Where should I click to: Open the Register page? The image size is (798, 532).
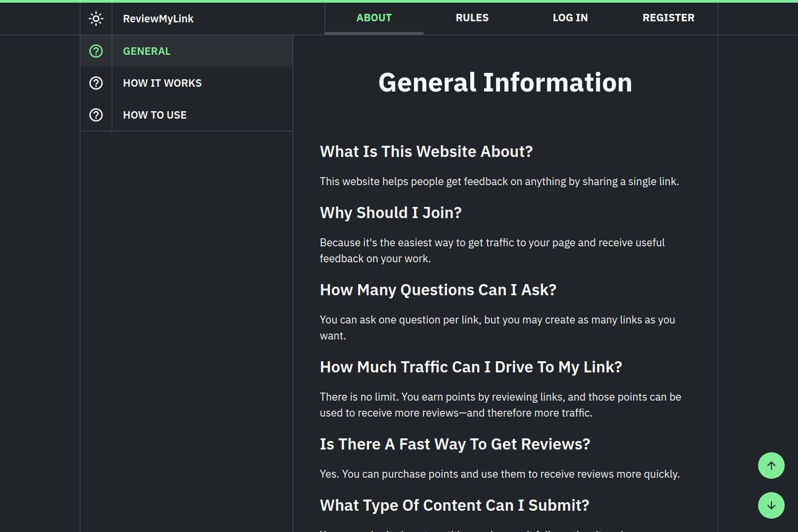[x=668, y=18]
